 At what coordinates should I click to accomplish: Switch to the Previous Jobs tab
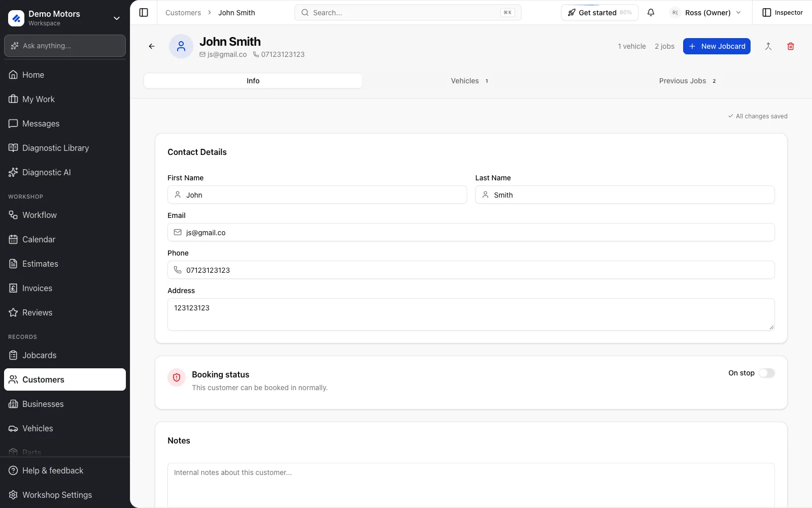pos(688,81)
